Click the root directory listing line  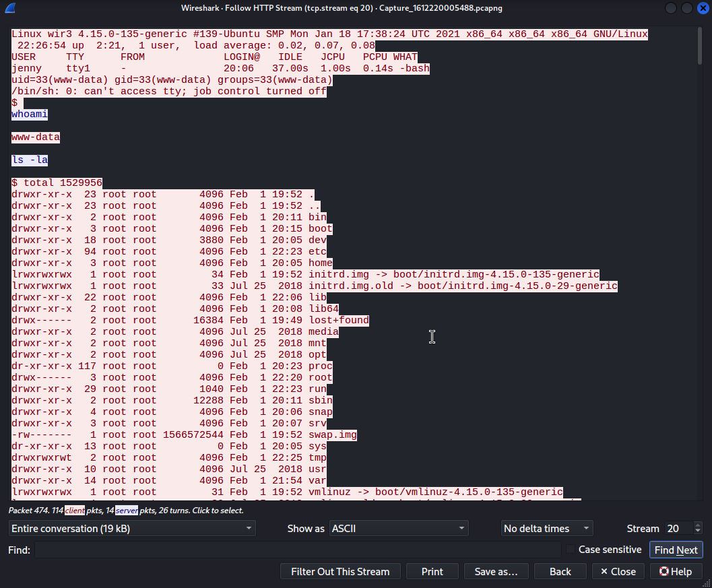click(x=172, y=377)
